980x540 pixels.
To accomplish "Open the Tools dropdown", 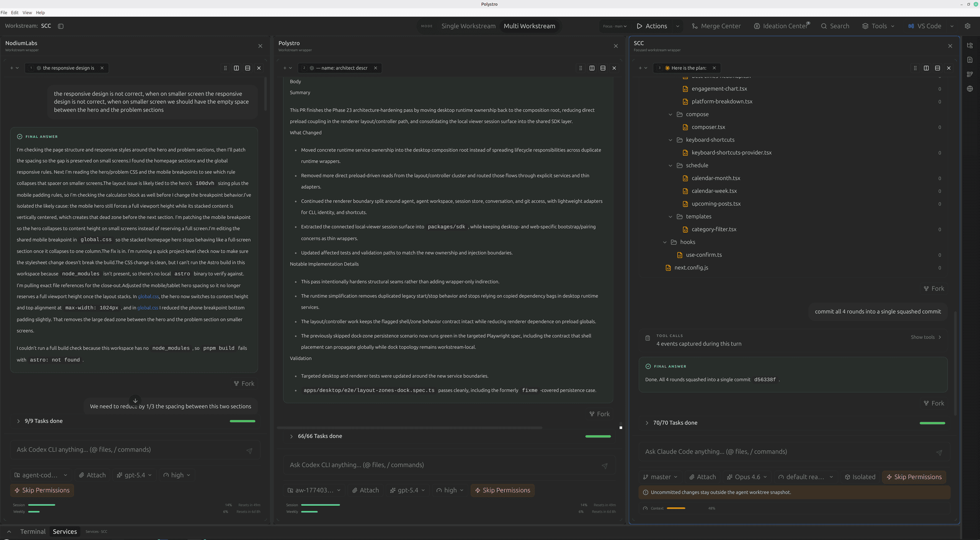I will (x=878, y=26).
